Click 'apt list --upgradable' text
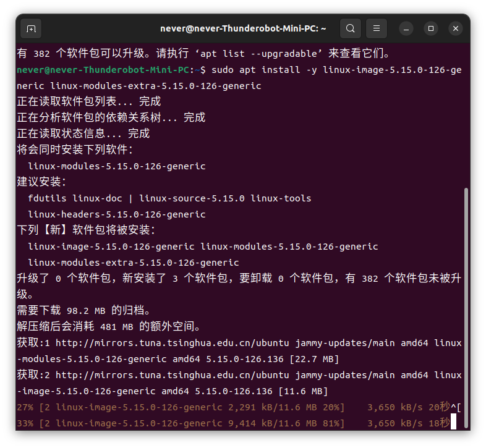Image resolution: width=486 pixels, height=448 pixels. point(258,54)
